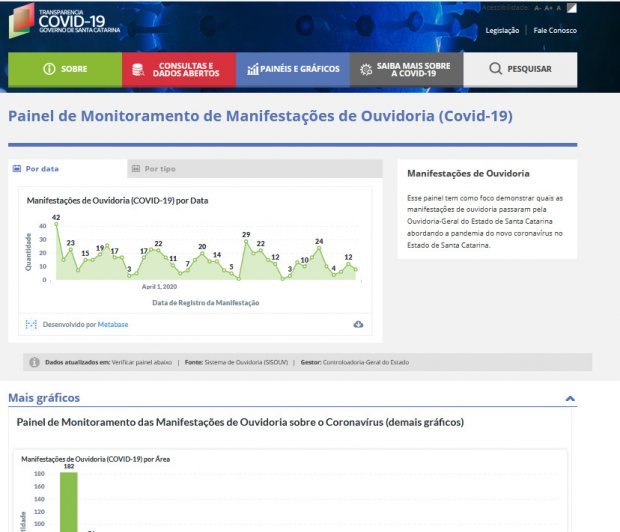Viewport: 620px width, 532px height.
Task: Open the Fale Conosco link
Action: tap(555, 30)
